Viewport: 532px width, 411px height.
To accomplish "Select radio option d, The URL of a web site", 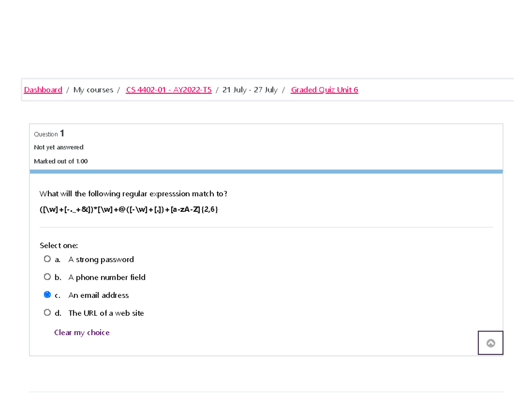I will (47, 312).
